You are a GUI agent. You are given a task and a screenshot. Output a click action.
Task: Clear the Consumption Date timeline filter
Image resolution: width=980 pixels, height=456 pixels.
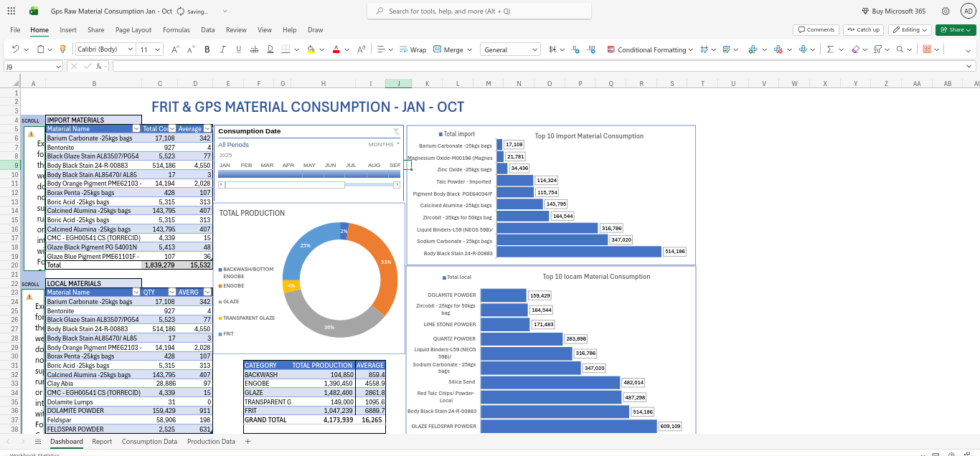pos(396,131)
